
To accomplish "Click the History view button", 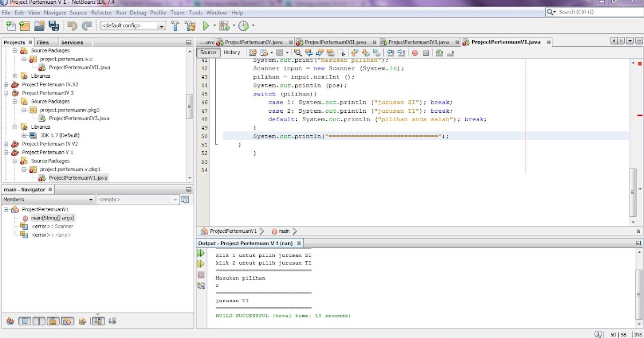I will coord(232,53).
